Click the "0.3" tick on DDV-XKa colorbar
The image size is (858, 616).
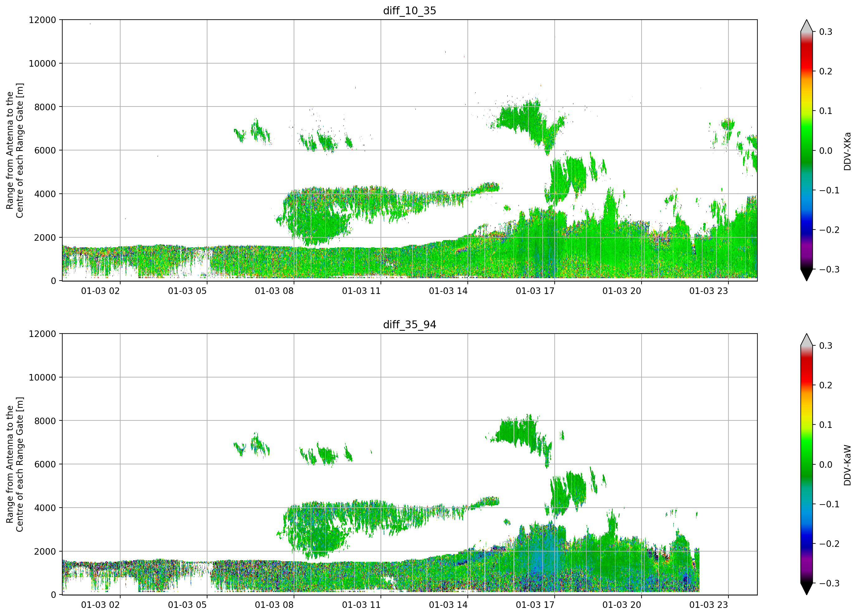[826, 32]
